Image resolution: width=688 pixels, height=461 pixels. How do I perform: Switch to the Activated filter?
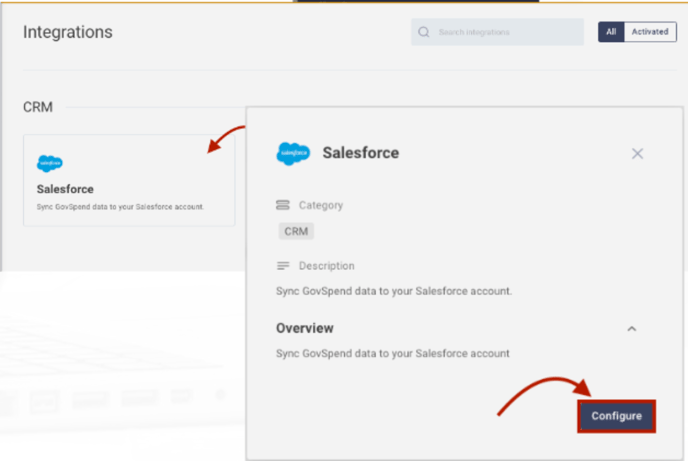pyautogui.click(x=650, y=32)
